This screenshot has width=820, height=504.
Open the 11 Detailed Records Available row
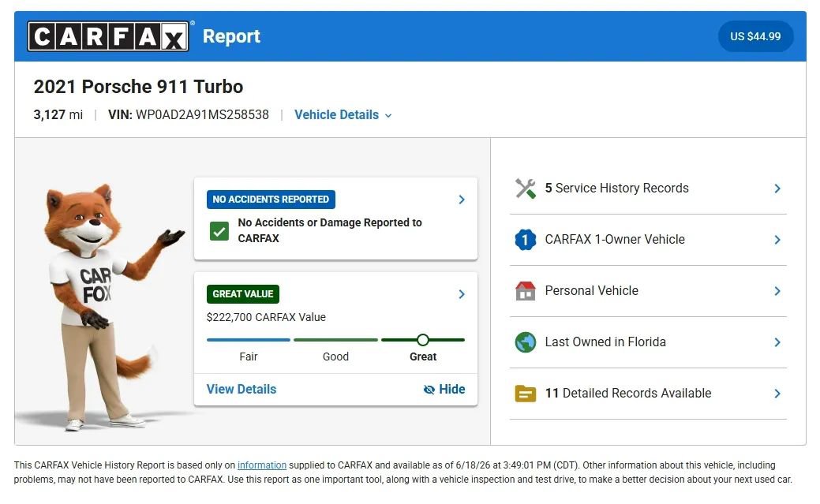(648, 393)
